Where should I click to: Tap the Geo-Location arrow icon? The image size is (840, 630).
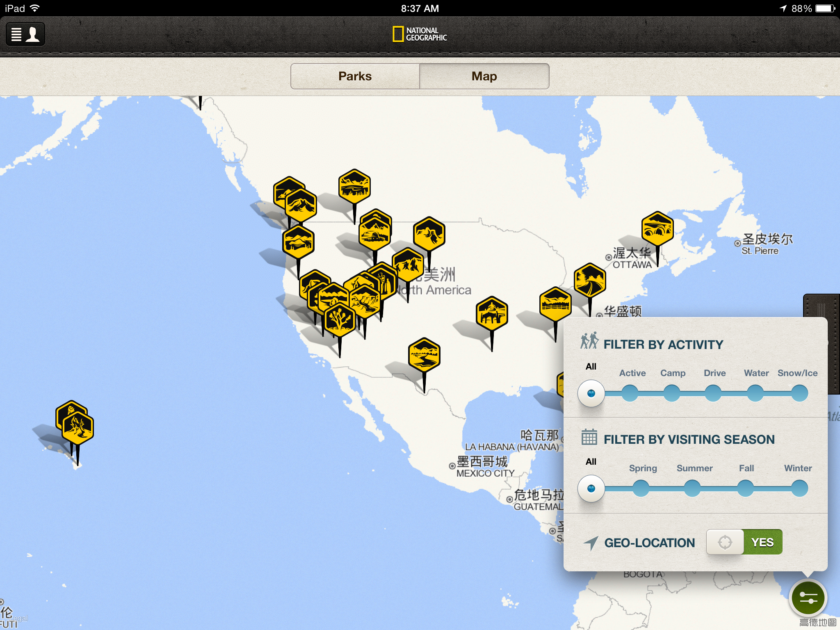[x=591, y=543]
